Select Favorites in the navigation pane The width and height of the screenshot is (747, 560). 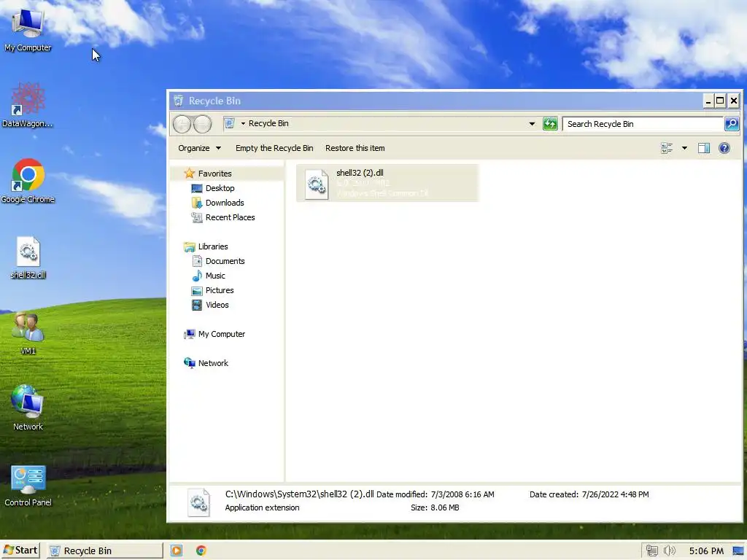(215, 174)
